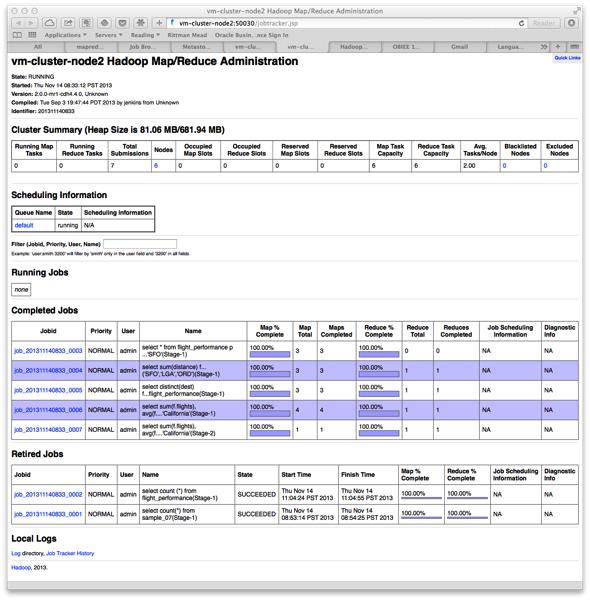590x600 pixels.
Task: Open the reading list book icon
Action: tap(17, 35)
